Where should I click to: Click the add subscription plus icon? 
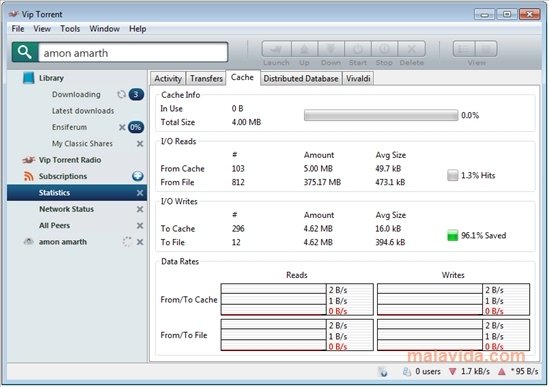click(138, 176)
